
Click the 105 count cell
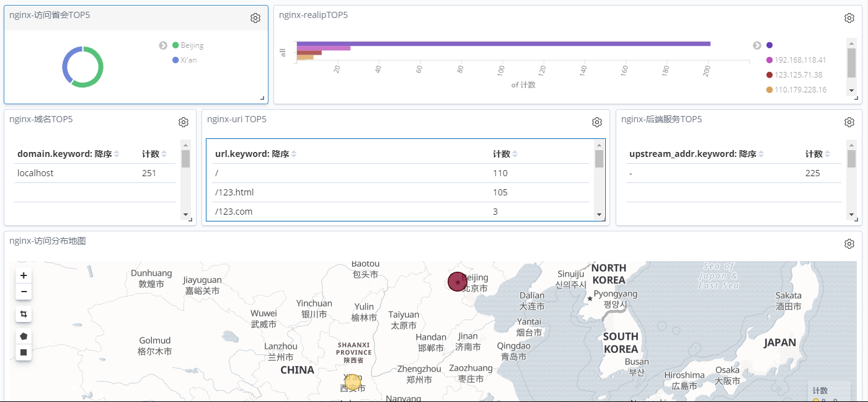500,192
